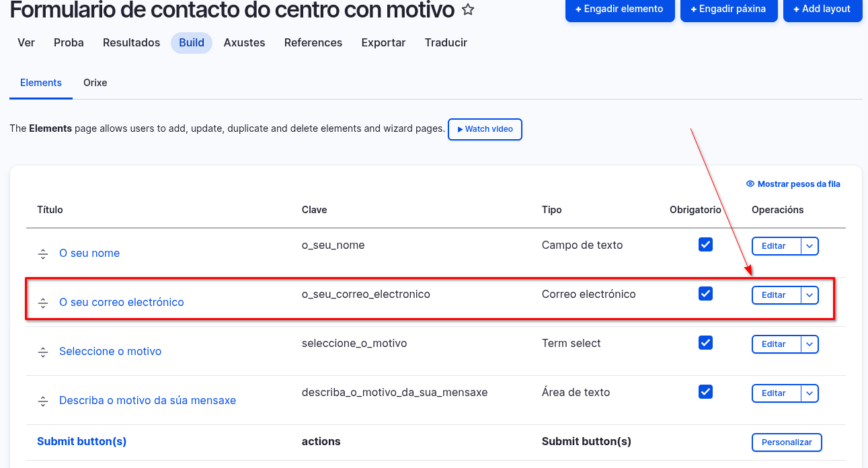Image resolution: width=868 pixels, height=468 pixels.
Task: Disable the Obrigatorio checkbox for Seleccione o motivo
Action: tap(705, 342)
